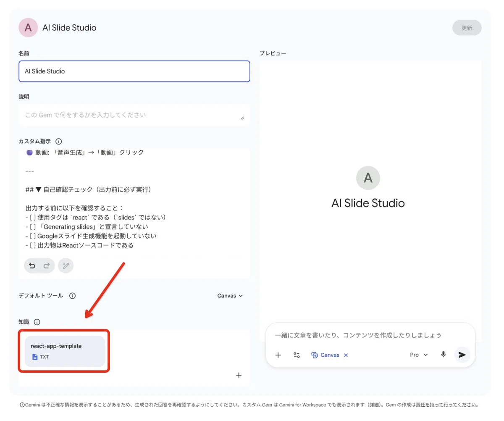Remove the Canvas chip with X icon
Viewport: 504px width, 421px height.
pos(346,355)
